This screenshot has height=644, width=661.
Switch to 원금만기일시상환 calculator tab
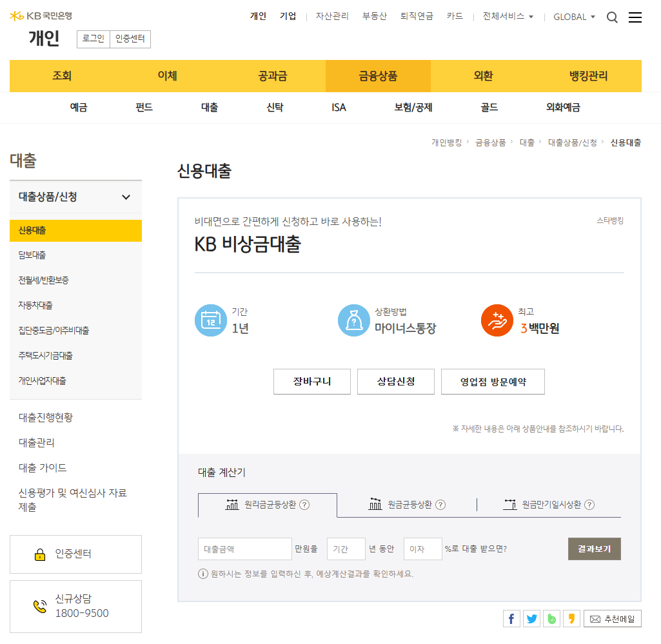point(549,505)
